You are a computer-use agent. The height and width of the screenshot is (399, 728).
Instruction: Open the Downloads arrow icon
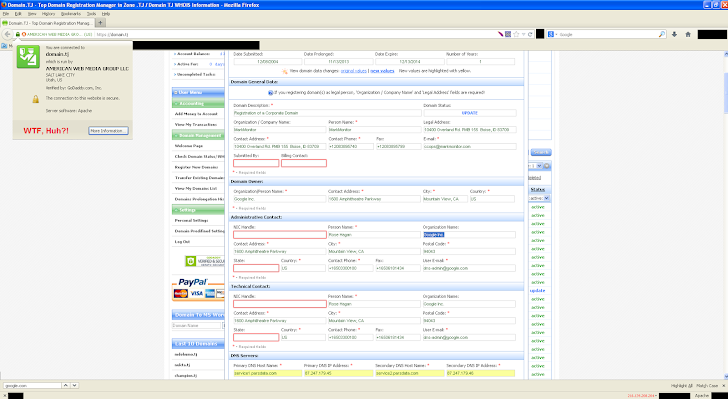coord(675,34)
